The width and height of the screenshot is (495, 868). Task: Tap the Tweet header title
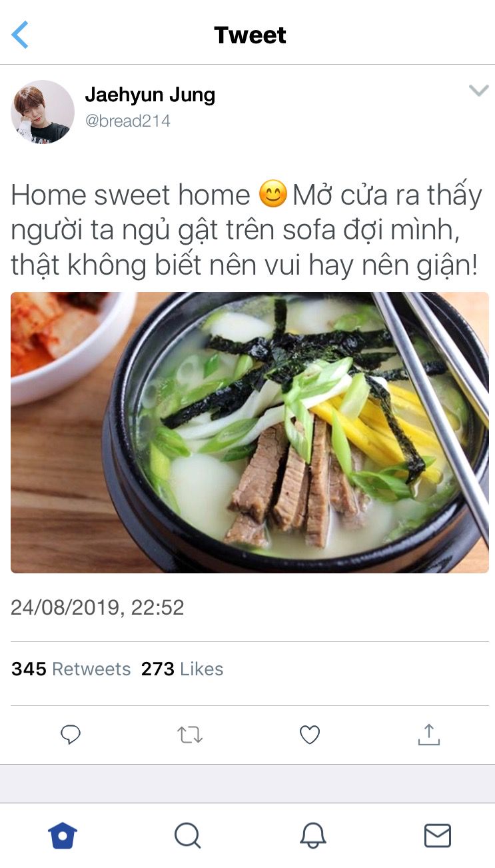[250, 35]
